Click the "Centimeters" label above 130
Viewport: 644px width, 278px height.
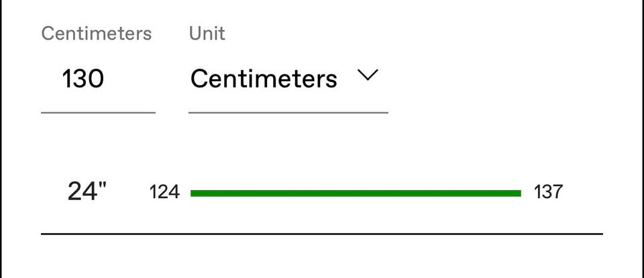(x=97, y=34)
